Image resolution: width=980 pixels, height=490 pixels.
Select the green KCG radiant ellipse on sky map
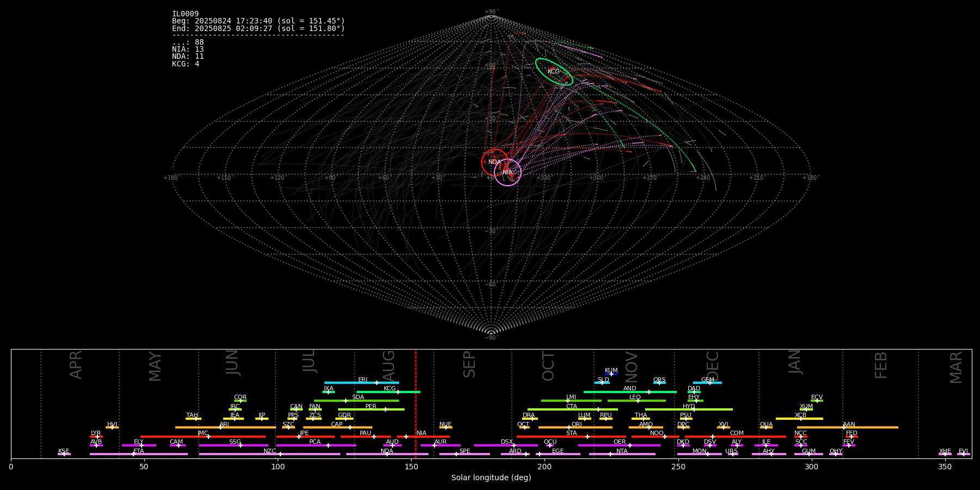coord(554,72)
